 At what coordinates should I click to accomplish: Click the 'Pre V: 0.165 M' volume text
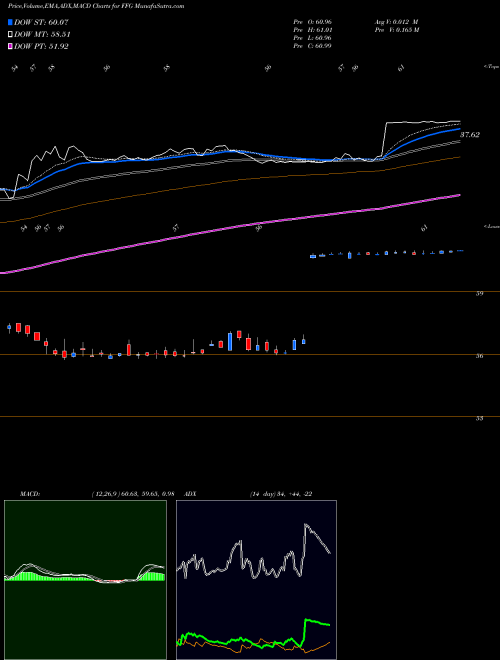point(396,30)
